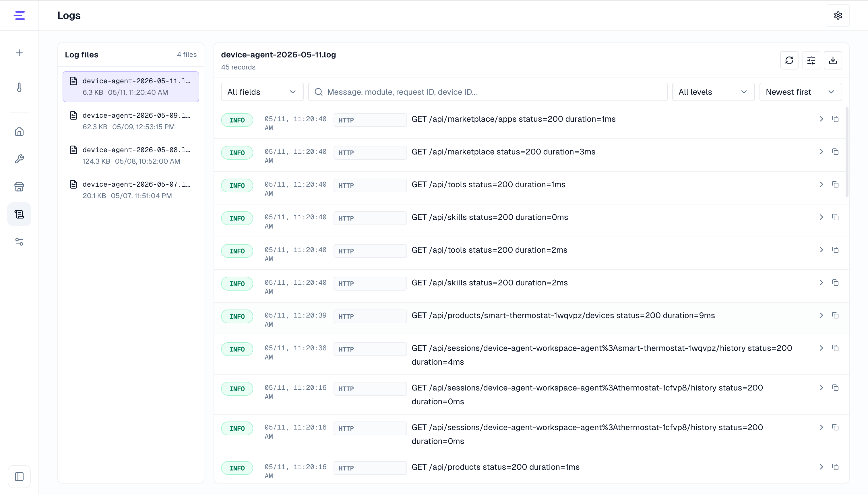The width and height of the screenshot is (868, 495).
Task: Select device-agent-2026-05-08 log file
Action: coord(131,155)
